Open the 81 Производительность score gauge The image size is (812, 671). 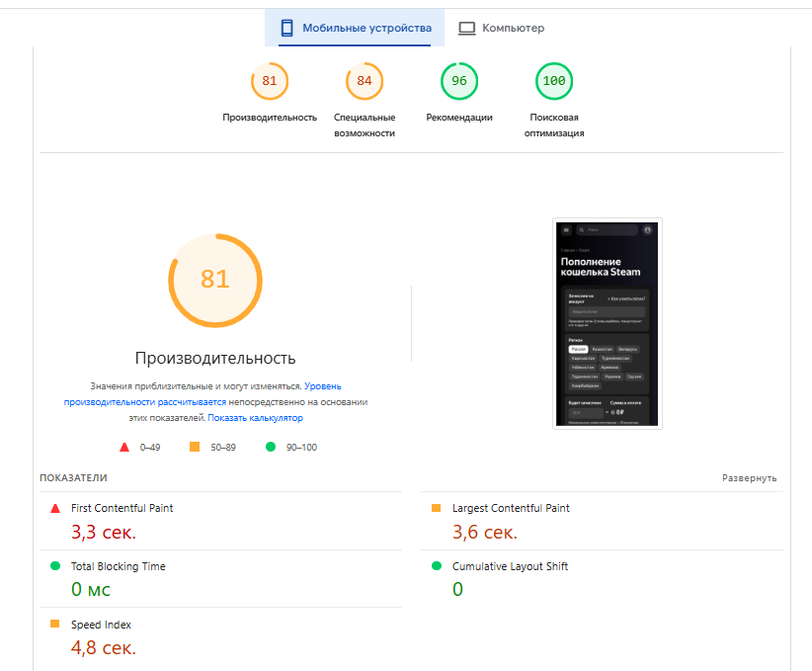click(x=270, y=81)
